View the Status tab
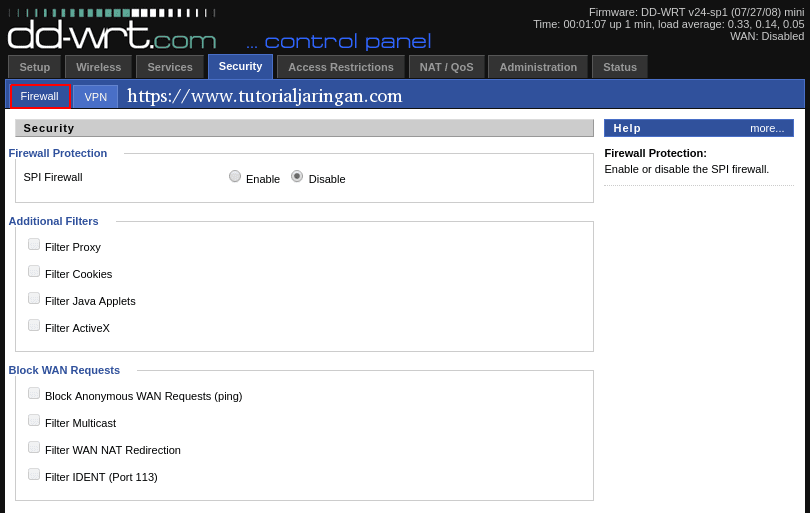This screenshot has height=513, width=810. click(x=620, y=67)
